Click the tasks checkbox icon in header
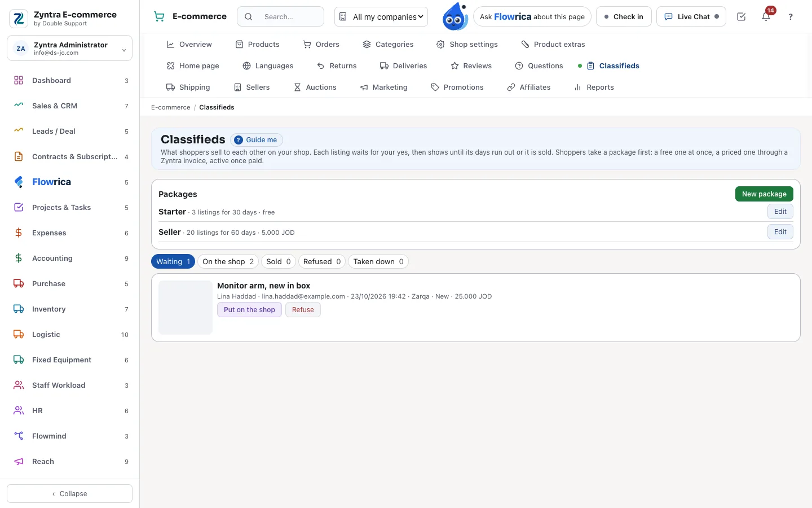Image resolution: width=812 pixels, height=508 pixels. click(x=742, y=17)
